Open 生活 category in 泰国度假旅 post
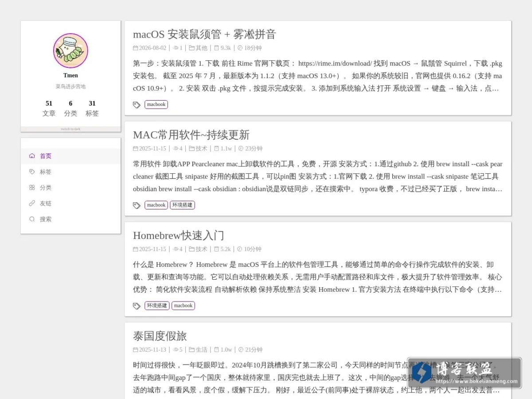This screenshot has height=399, width=532. click(x=201, y=350)
